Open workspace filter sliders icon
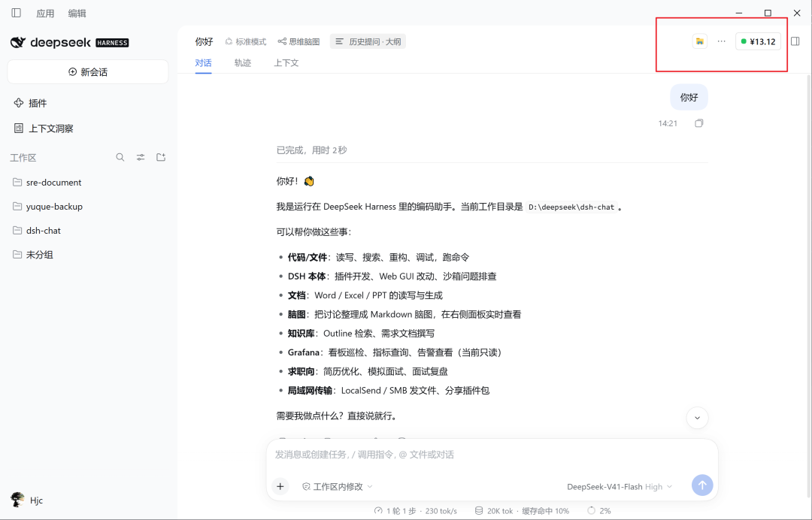The height and width of the screenshot is (520, 812). 141,157
